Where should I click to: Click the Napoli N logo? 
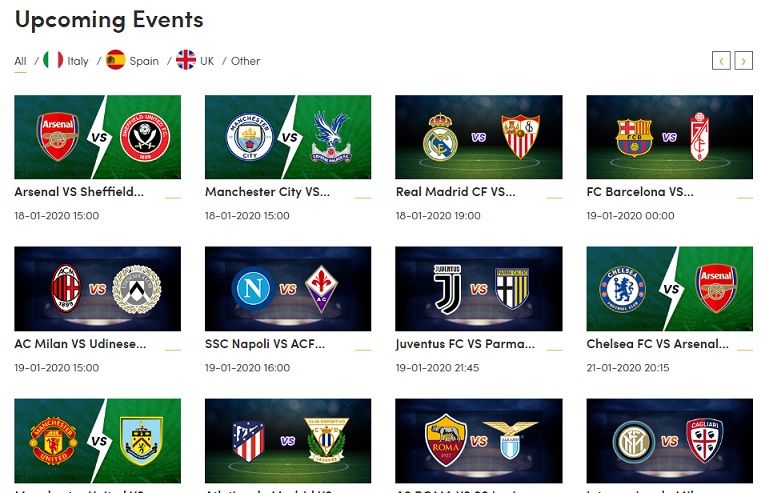253,288
